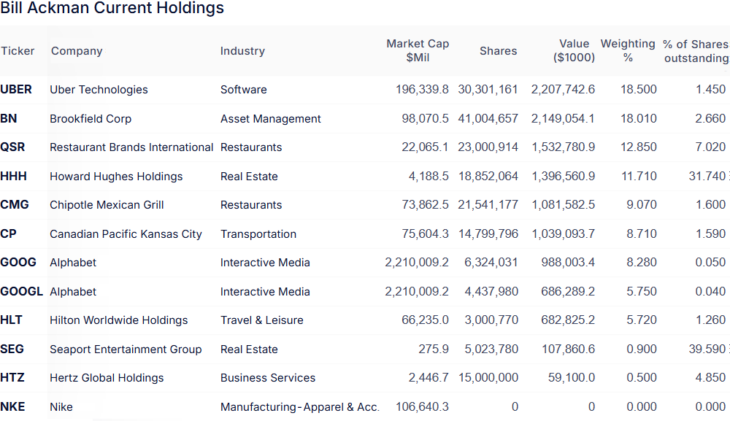730x421 pixels.
Task: Click shares value 23,000,914
Action: [x=487, y=147]
